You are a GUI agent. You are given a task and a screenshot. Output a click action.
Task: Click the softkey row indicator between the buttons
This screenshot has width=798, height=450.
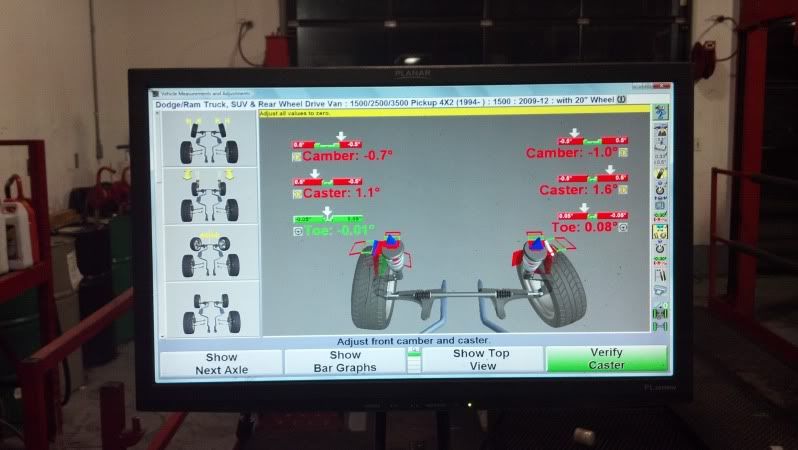click(x=414, y=360)
